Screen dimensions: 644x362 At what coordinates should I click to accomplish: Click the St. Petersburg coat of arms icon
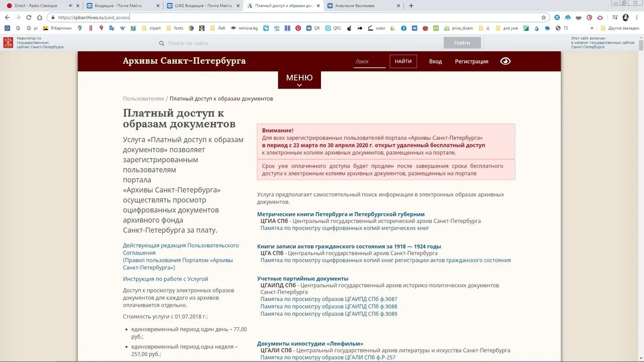tap(8, 43)
